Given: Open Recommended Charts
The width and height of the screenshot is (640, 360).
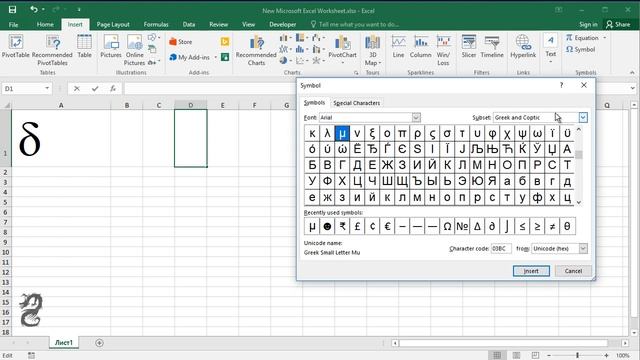Looking at the screenshot, I should [x=256, y=51].
